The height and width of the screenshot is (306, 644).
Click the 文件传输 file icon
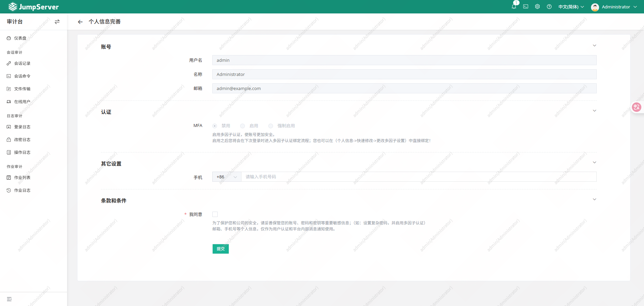[x=9, y=89]
